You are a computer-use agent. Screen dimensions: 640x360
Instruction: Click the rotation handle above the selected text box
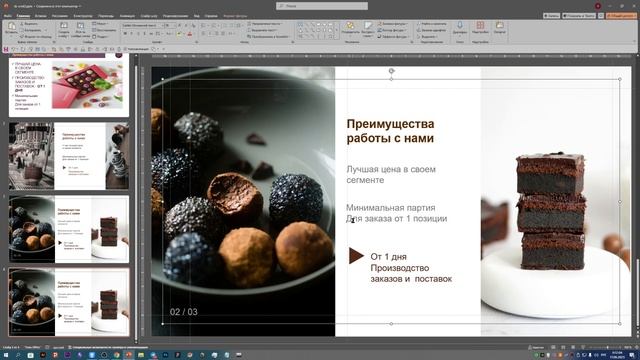(x=391, y=71)
